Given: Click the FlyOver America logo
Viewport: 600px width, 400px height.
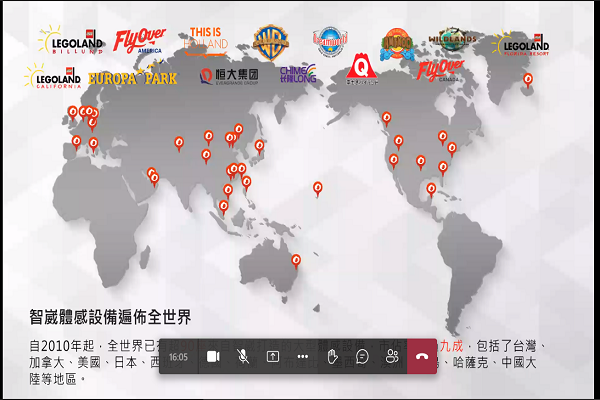Looking at the screenshot, I should (x=140, y=40).
